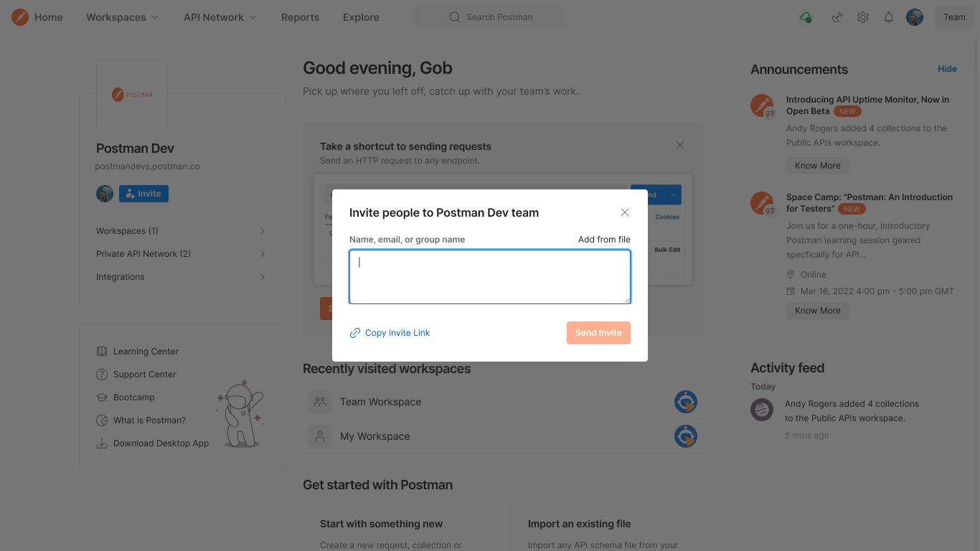The image size is (980, 551).
Task: Expand the Private API Network (2) row
Action: click(181, 254)
